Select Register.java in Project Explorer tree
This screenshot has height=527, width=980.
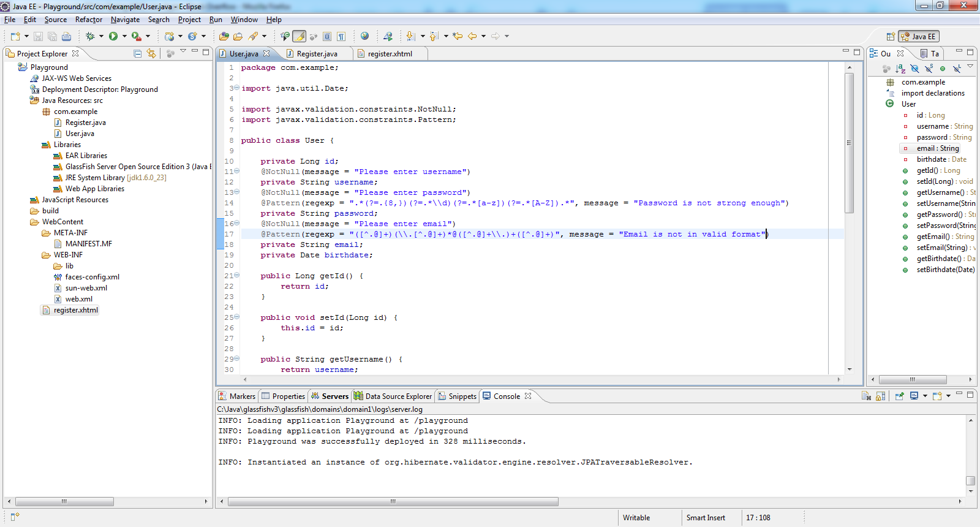tap(85, 123)
